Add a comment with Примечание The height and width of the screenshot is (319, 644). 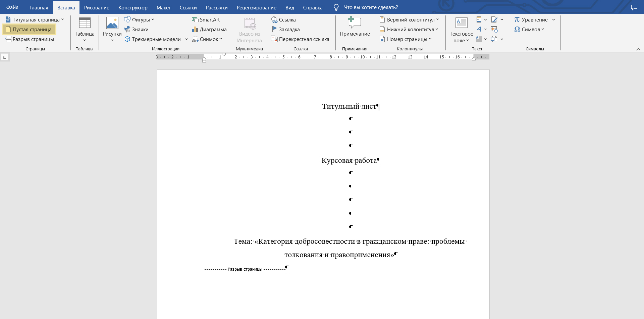click(355, 27)
